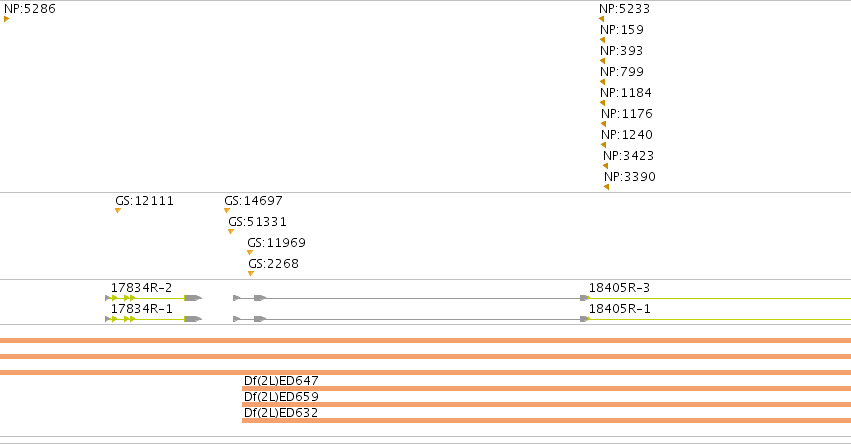Select the Df(2L)ED647 label text
851x444 pixels.
pos(281,380)
